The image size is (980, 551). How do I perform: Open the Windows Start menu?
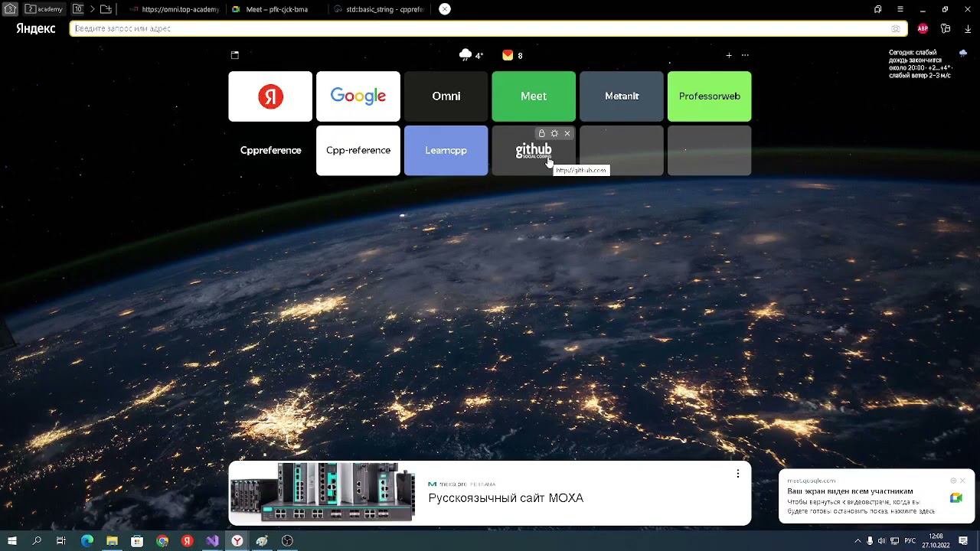click(x=11, y=541)
